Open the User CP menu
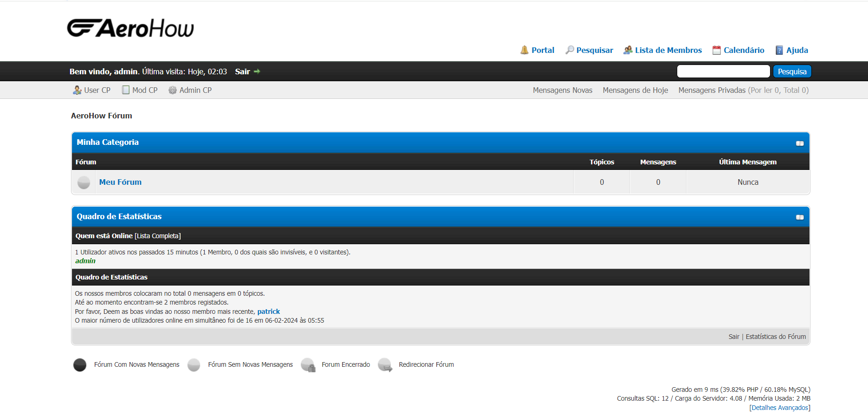This screenshot has width=868, height=416. 92,90
